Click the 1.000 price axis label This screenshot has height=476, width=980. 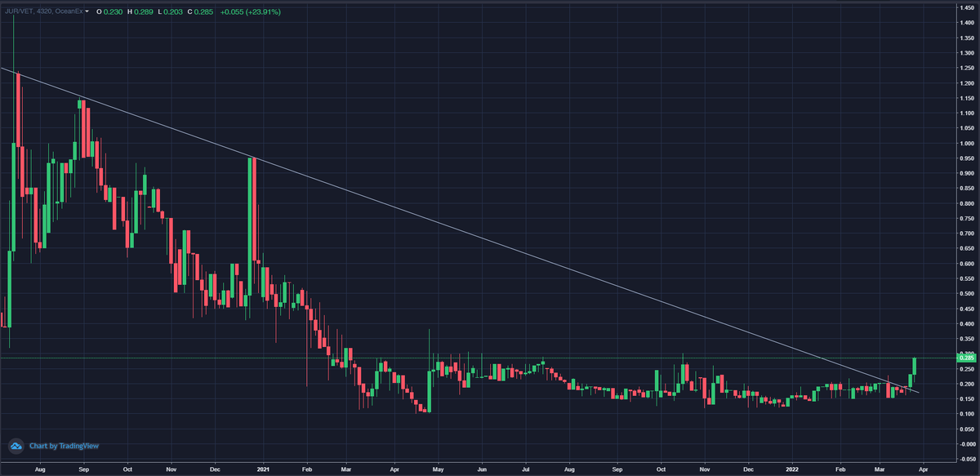tap(968, 143)
